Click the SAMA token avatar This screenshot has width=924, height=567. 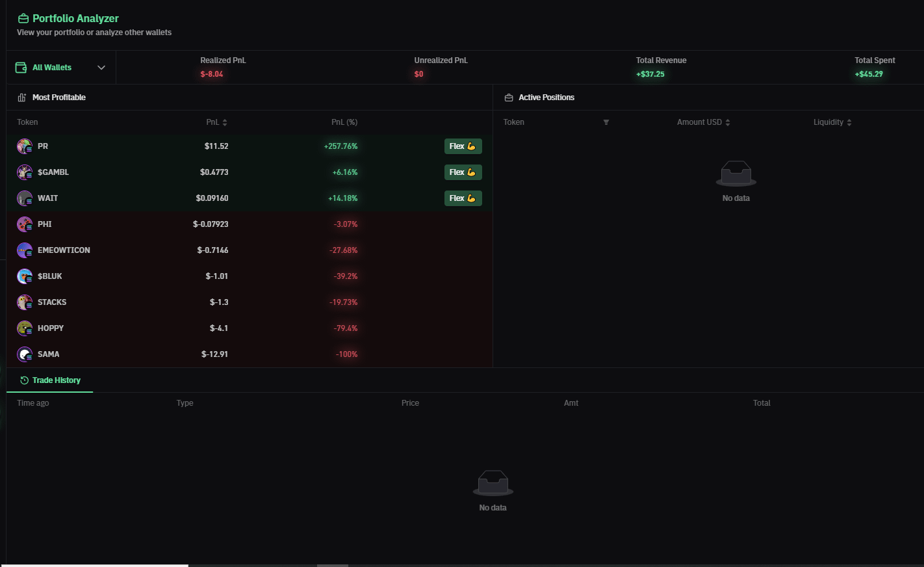[24, 354]
